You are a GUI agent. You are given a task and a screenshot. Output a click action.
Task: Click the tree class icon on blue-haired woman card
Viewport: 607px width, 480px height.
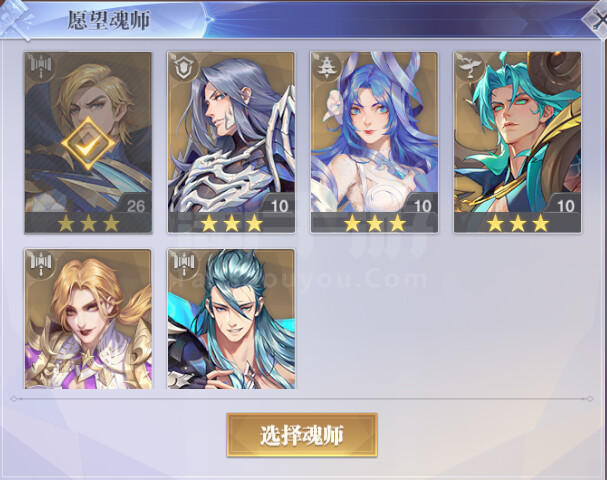coord(327,68)
